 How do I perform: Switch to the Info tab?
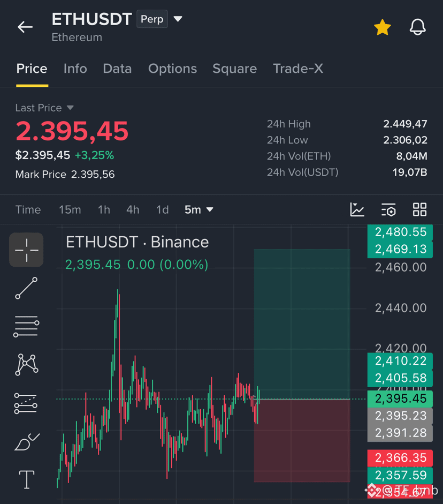click(x=75, y=69)
